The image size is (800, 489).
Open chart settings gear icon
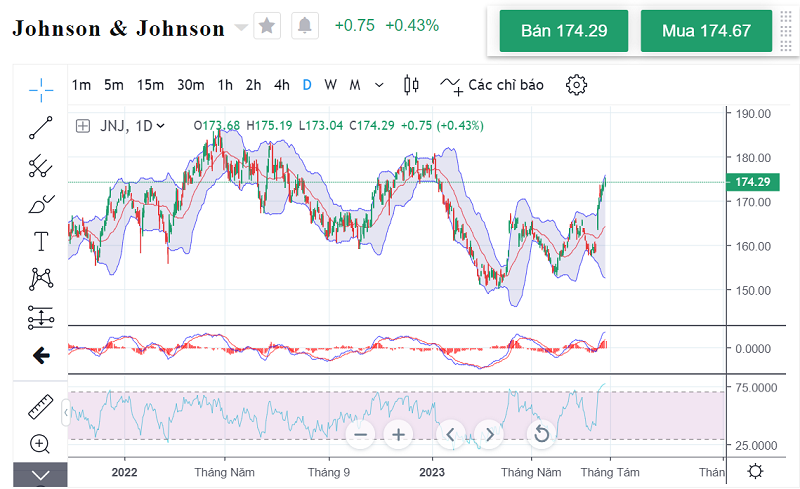[x=576, y=85]
